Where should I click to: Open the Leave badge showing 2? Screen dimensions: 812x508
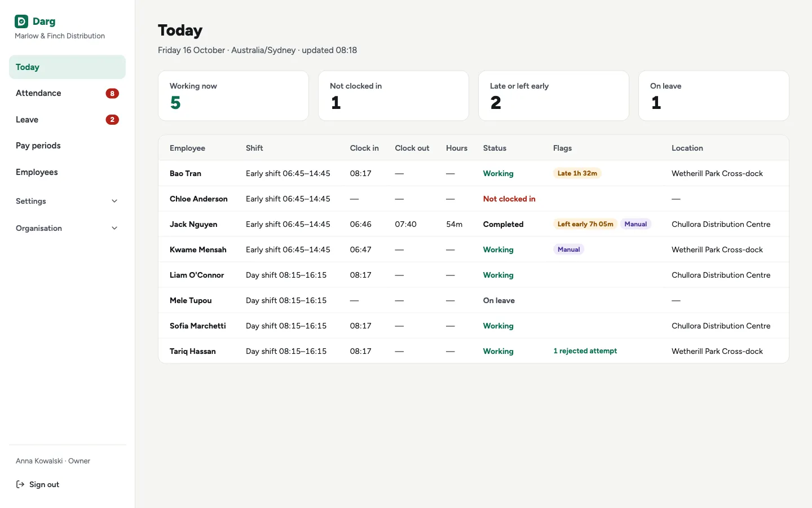point(112,120)
